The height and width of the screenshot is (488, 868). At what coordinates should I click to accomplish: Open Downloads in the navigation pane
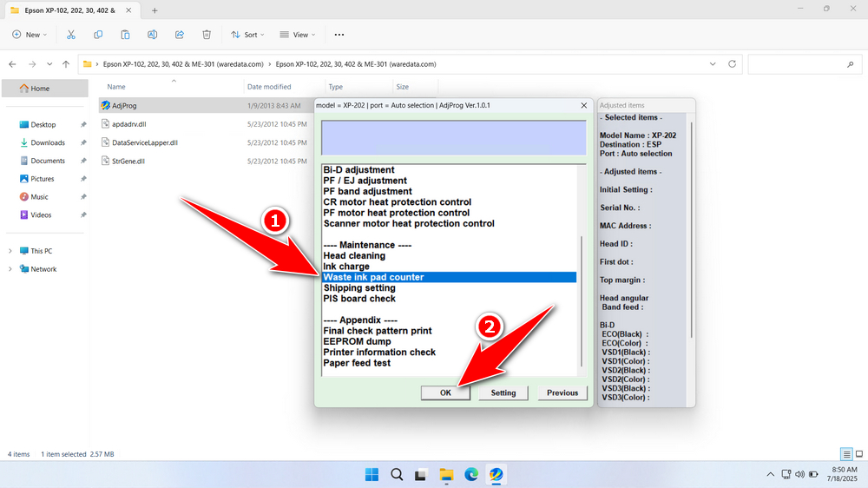coord(48,142)
